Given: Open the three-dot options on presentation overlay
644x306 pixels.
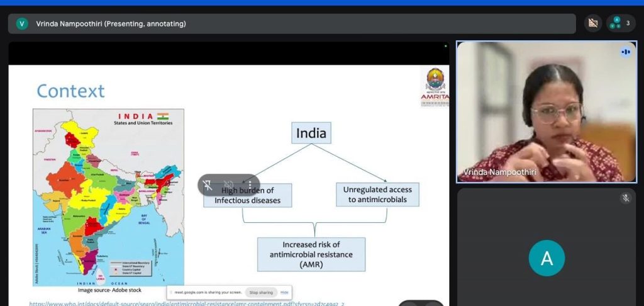Looking at the screenshot, I should click(250, 185).
